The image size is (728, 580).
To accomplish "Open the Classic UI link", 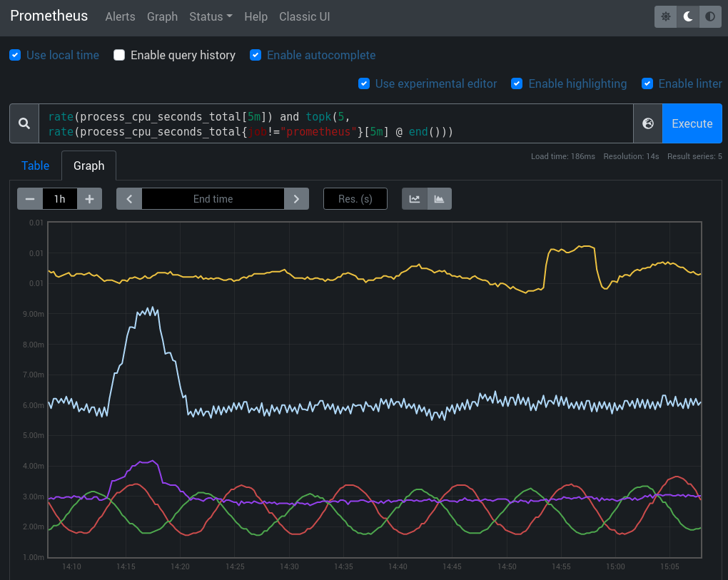I will pos(305,16).
